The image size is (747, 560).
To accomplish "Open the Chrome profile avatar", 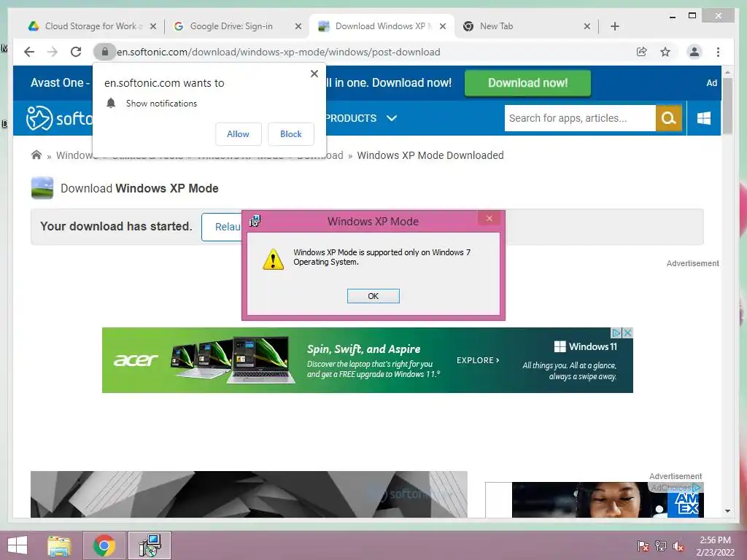I will pyautogui.click(x=694, y=52).
